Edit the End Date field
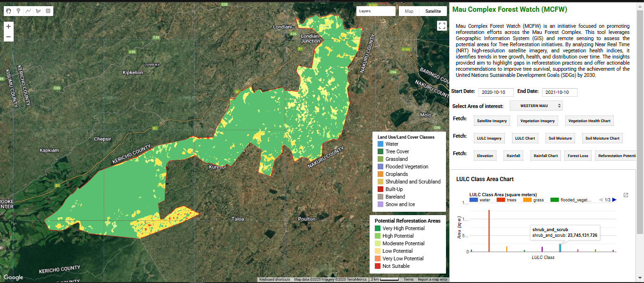 click(x=560, y=92)
